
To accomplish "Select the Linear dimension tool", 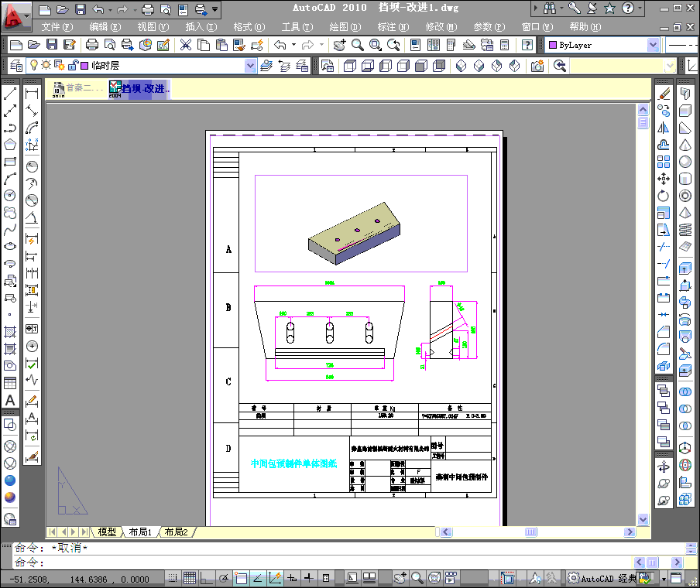I will tap(32, 94).
